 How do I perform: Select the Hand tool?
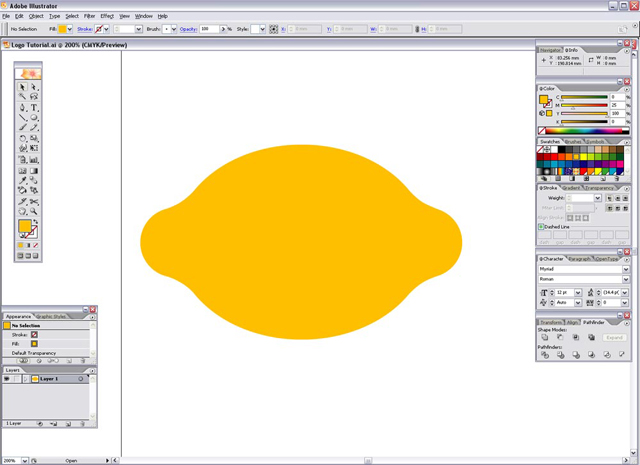point(22,211)
